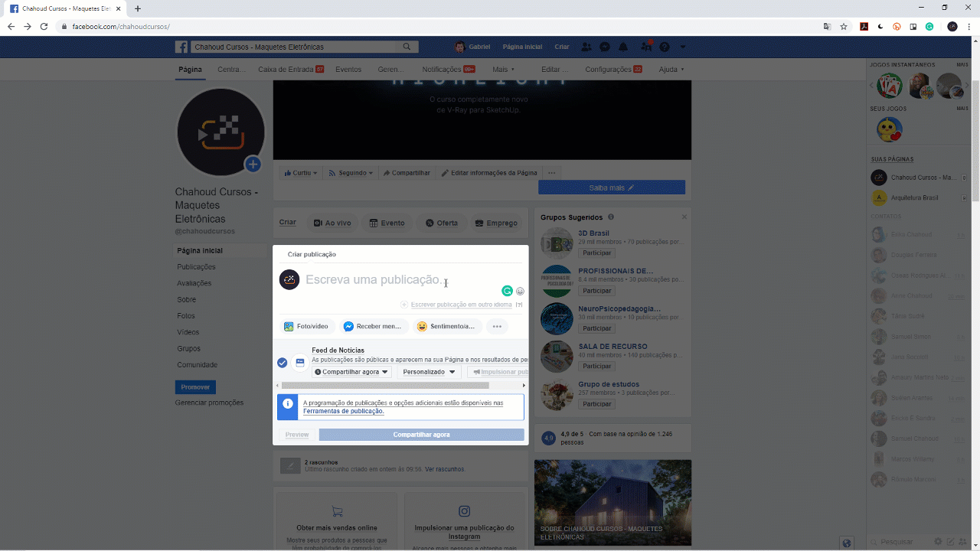Click the Ao vivo button

[332, 223]
